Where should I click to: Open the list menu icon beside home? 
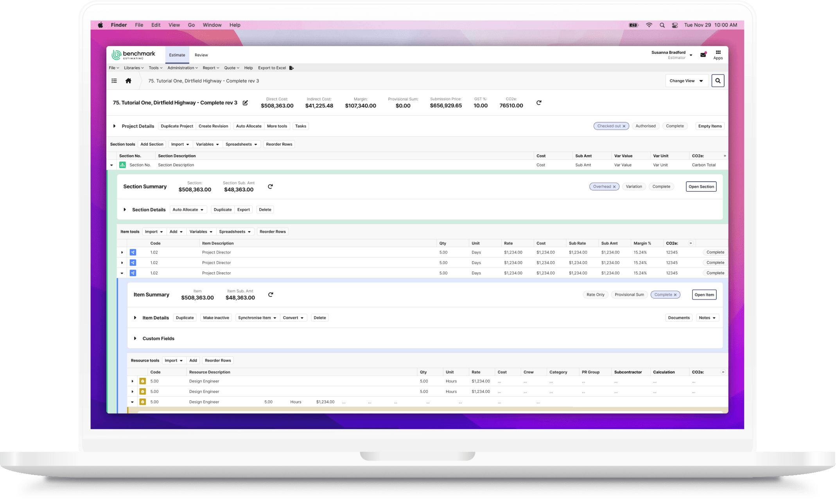click(x=114, y=81)
